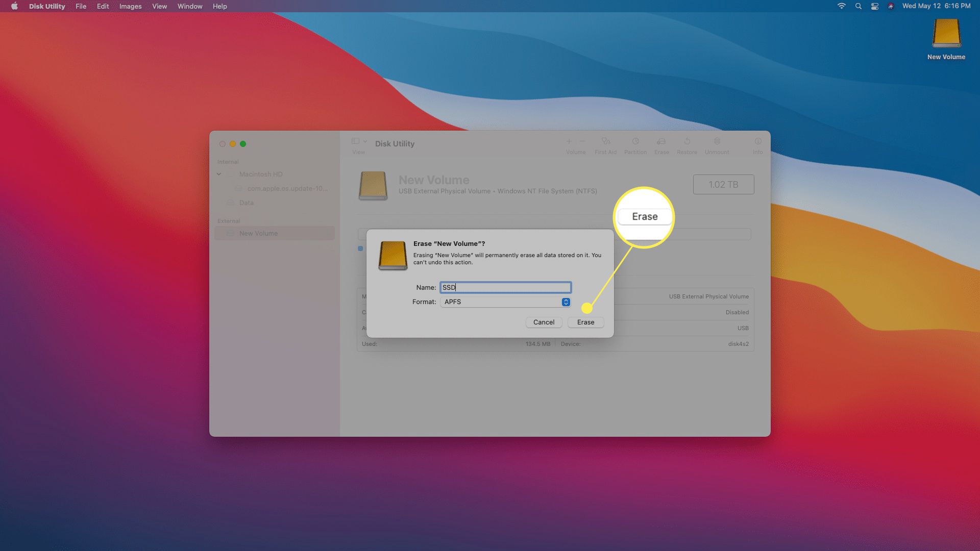Click the drive icon in erase dialog
980x551 pixels.
pyautogui.click(x=393, y=255)
